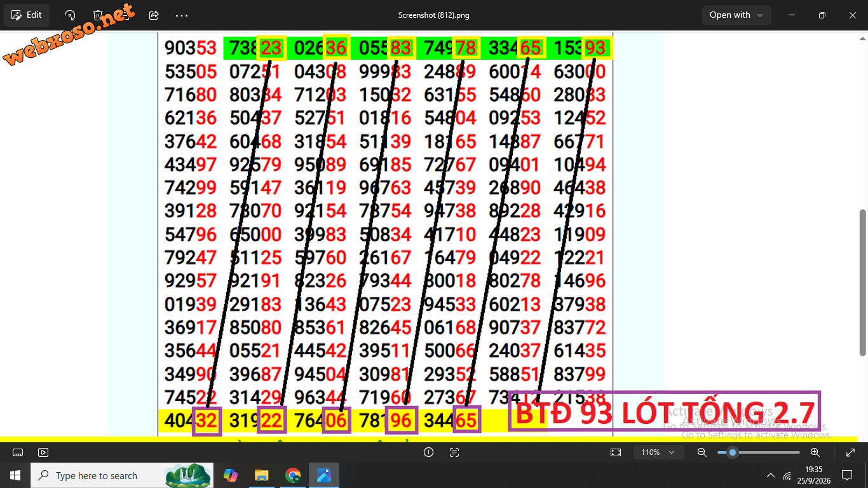
Task: Minimize the Photos window
Action: 792,15
